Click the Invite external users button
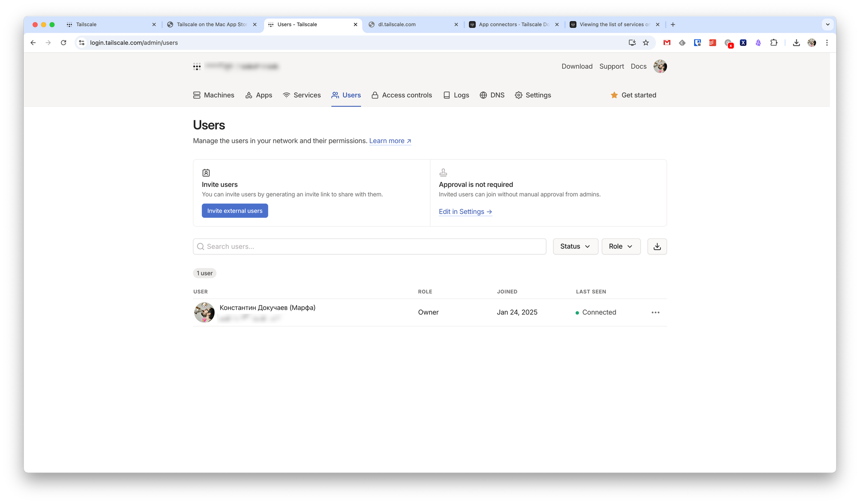860x504 pixels. [x=235, y=211]
